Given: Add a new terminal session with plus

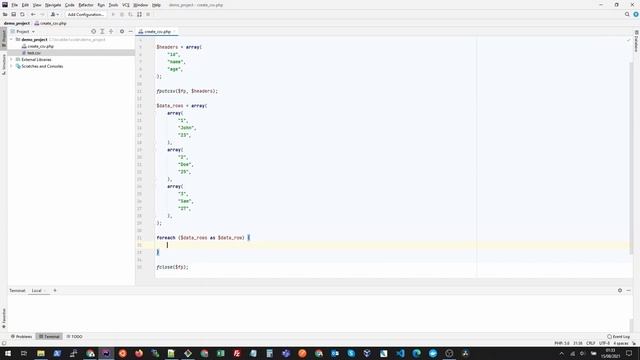Looking at the screenshot, I should coord(55,291).
